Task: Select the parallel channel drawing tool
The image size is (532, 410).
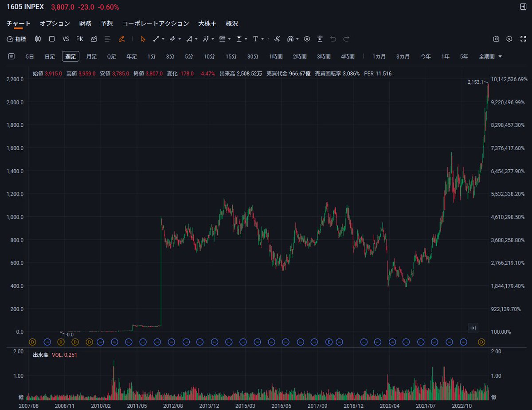Action: [x=172, y=39]
